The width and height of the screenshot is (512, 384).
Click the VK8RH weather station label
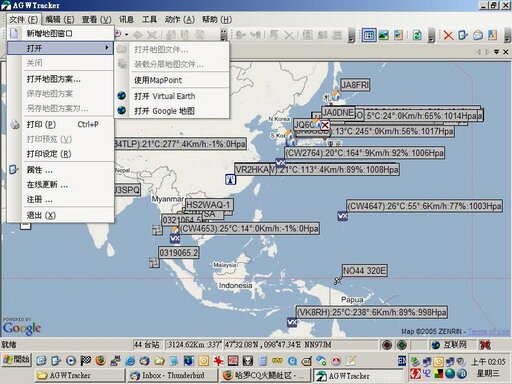(372, 312)
